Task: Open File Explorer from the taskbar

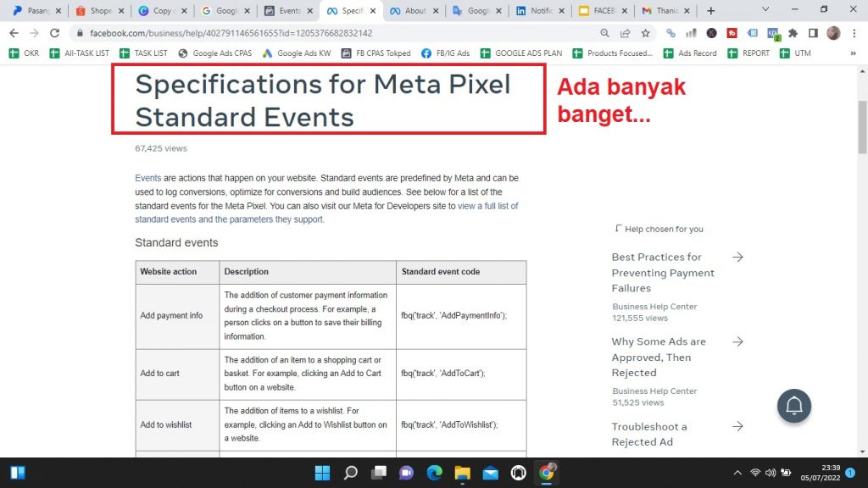Action: coord(462,473)
